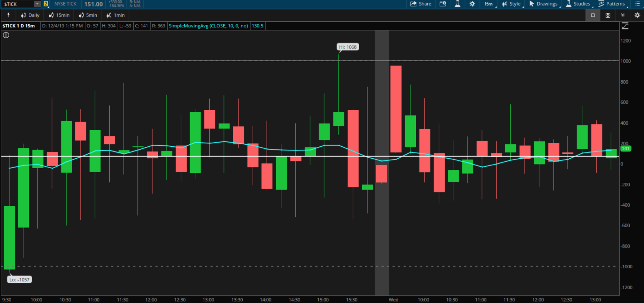Select the Daily timeframe button
Viewport: 644px width, 303px height.
(30, 15)
